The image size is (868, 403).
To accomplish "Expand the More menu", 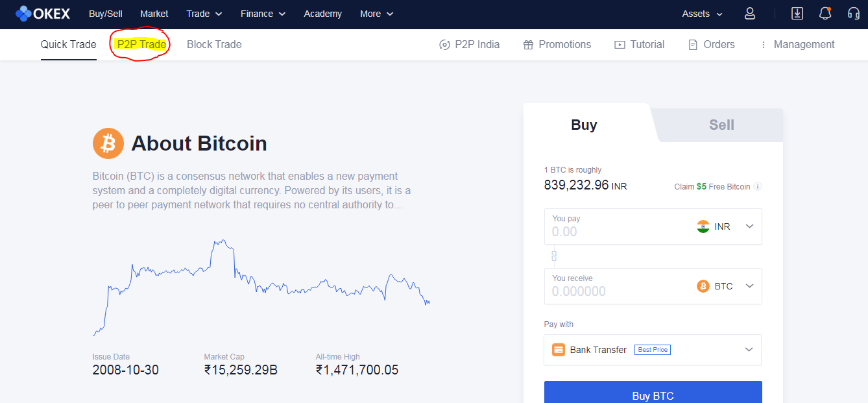I will [x=377, y=14].
